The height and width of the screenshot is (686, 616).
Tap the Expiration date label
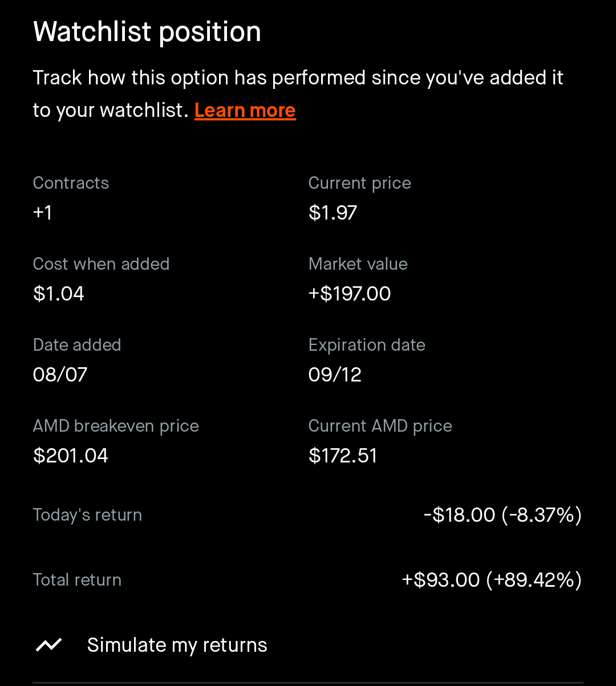coord(367,345)
